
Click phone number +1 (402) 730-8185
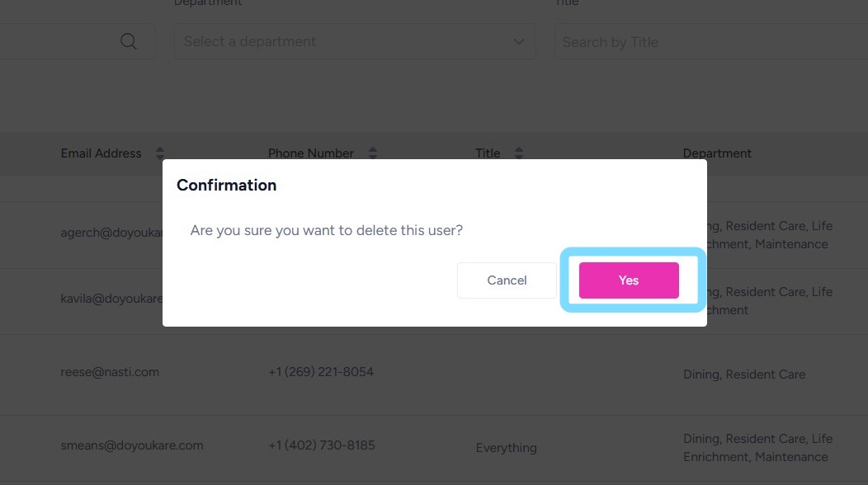pos(322,445)
